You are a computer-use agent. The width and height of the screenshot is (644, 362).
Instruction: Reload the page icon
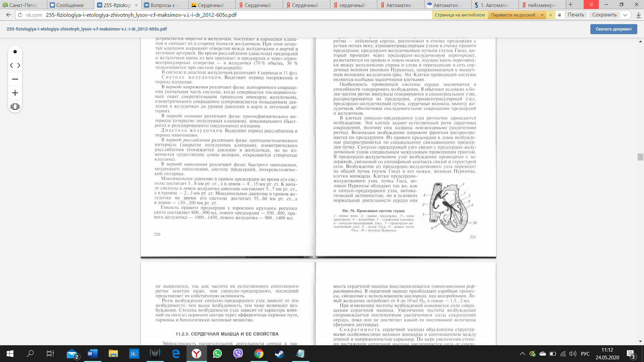(x=20, y=15)
